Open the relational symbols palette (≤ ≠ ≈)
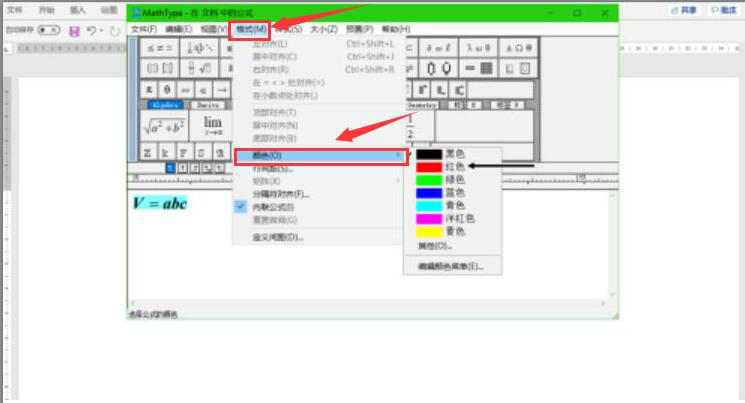This screenshot has height=403, width=745. coord(160,48)
